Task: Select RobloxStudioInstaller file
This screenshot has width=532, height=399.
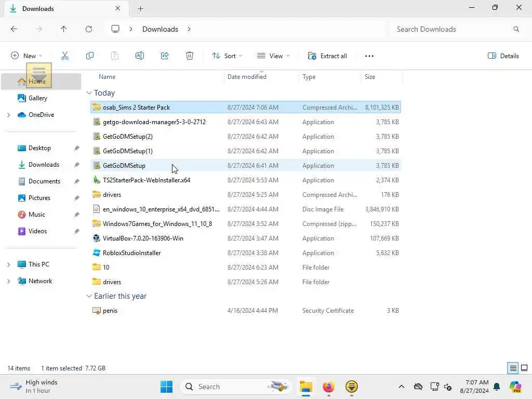Action: 246,253
